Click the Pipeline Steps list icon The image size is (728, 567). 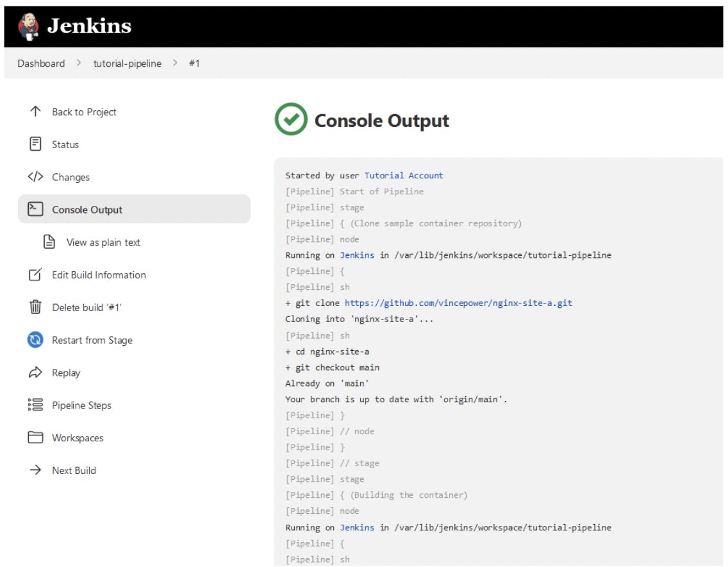pos(35,405)
